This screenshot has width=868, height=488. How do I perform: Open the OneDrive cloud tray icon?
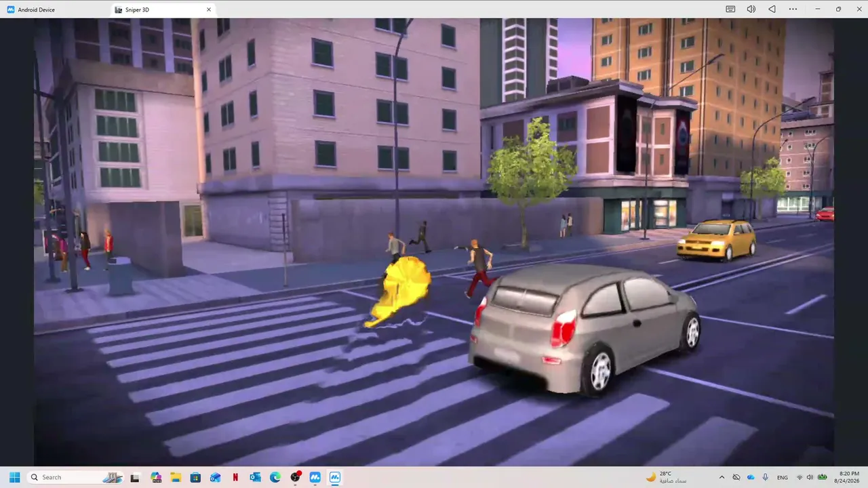(751, 477)
